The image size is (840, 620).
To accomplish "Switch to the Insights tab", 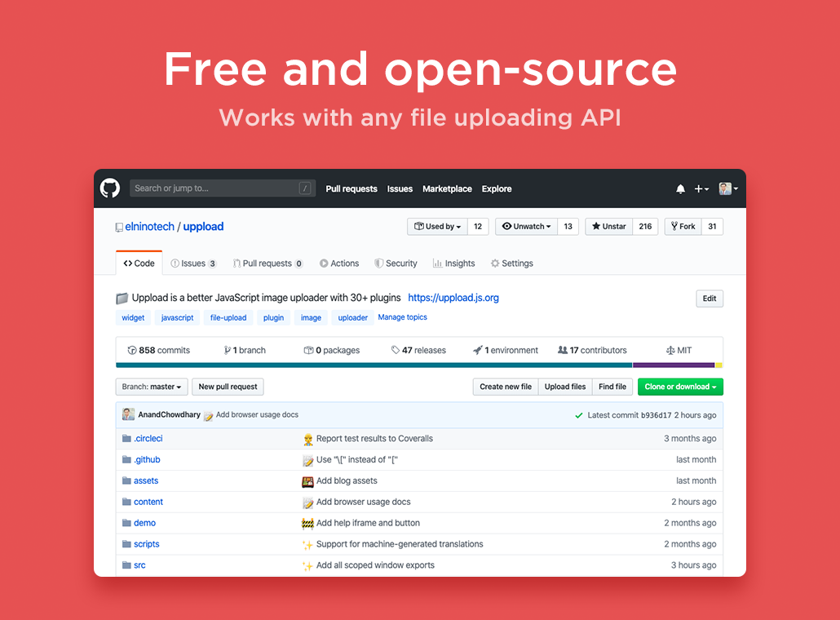I will [453, 263].
